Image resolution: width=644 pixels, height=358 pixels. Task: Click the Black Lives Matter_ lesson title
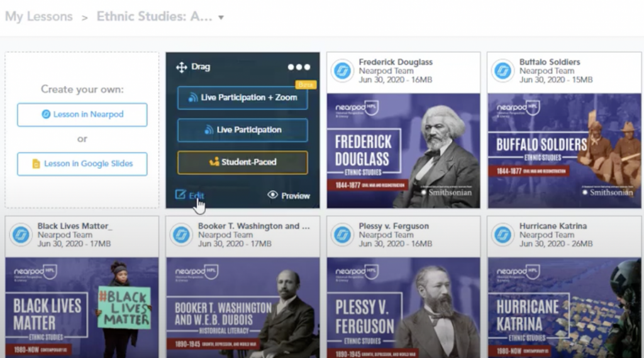click(75, 226)
